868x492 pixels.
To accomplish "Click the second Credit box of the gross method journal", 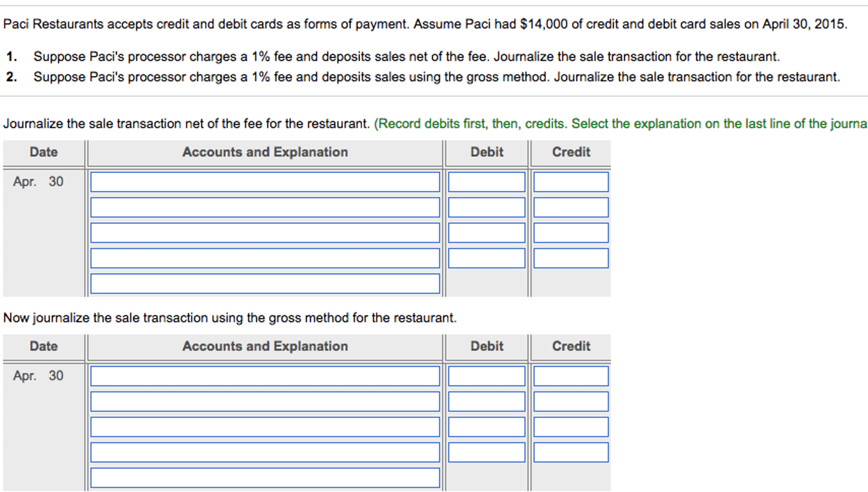I will pyautogui.click(x=571, y=401).
